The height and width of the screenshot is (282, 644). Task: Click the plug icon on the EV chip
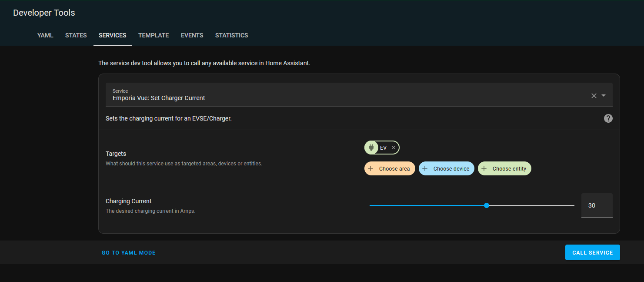tap(371, 147)
